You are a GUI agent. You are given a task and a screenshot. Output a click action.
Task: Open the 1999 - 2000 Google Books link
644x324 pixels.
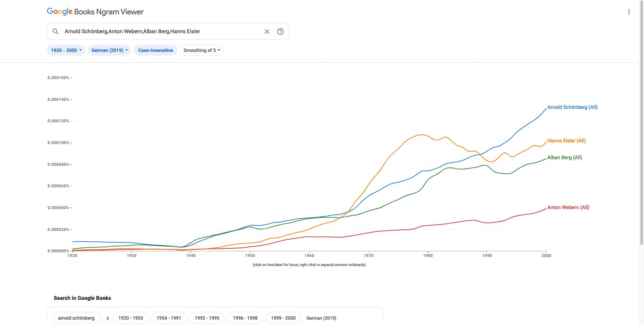[x=283, y=318]
